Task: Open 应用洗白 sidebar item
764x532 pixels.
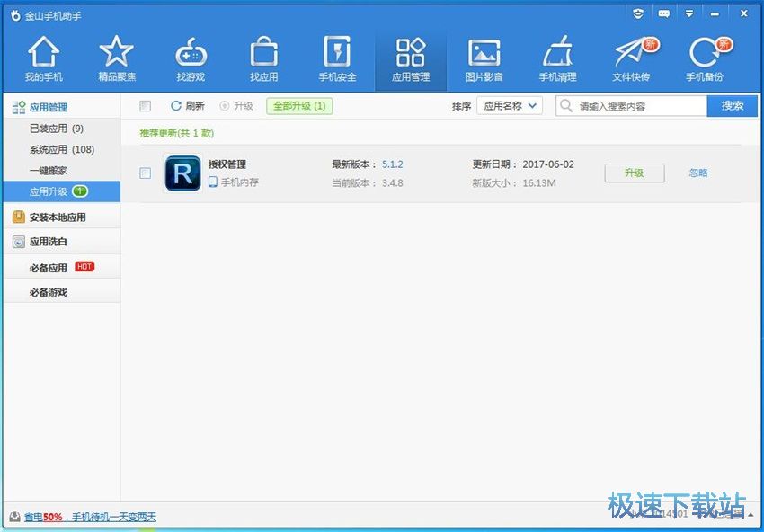Action: click(61, 242)
